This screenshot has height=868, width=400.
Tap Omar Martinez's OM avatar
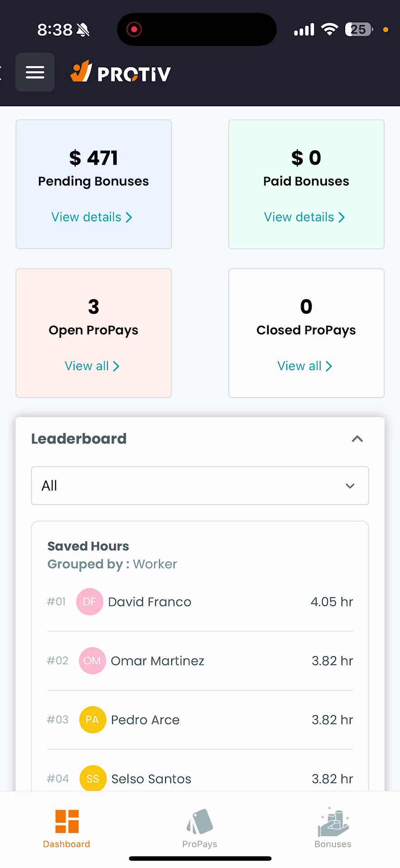coord(92,661)
